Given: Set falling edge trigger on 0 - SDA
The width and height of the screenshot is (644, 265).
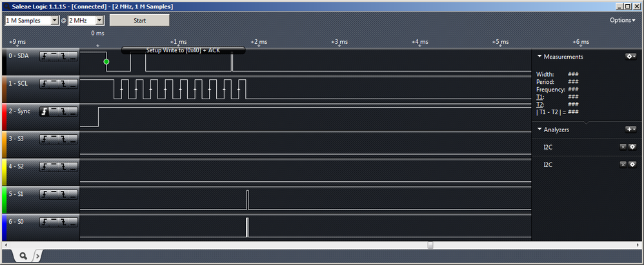Looking at the screenshot, I should pos(63,57).
